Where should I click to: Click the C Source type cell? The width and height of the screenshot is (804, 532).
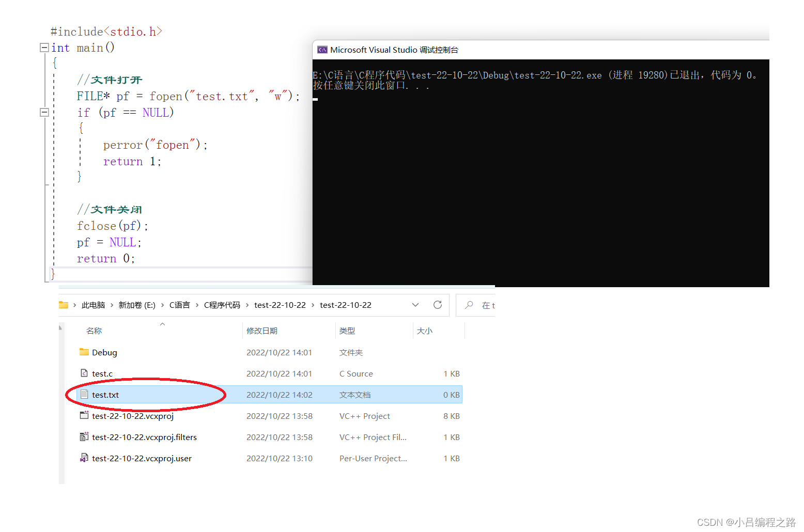pyautogui.click(x=356, y=373)
